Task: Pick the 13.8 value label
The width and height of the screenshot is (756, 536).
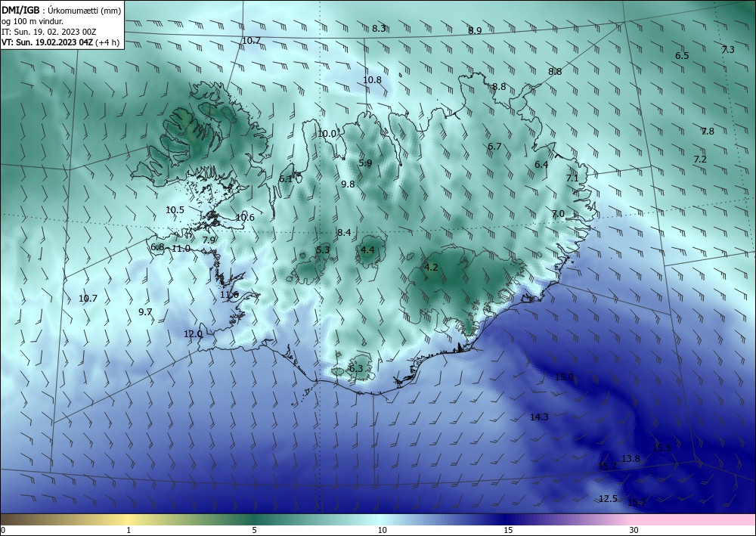Action: point(631,459)
